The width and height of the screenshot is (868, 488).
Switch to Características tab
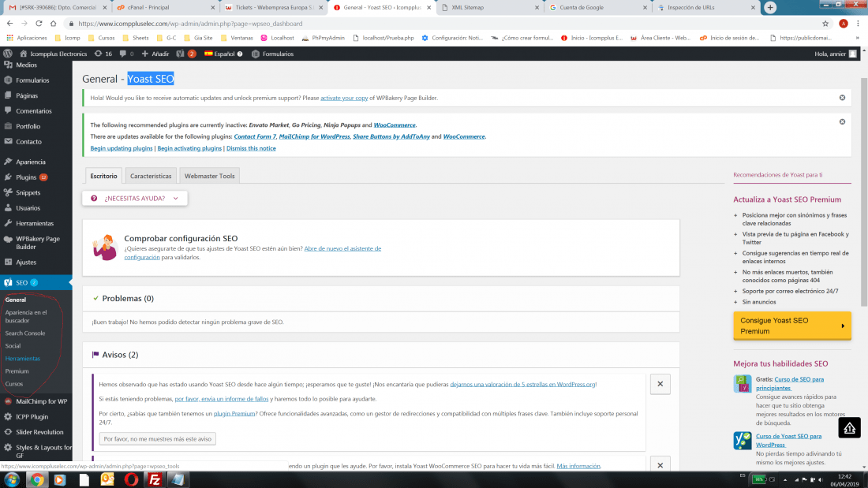click(x=151, y=176)
